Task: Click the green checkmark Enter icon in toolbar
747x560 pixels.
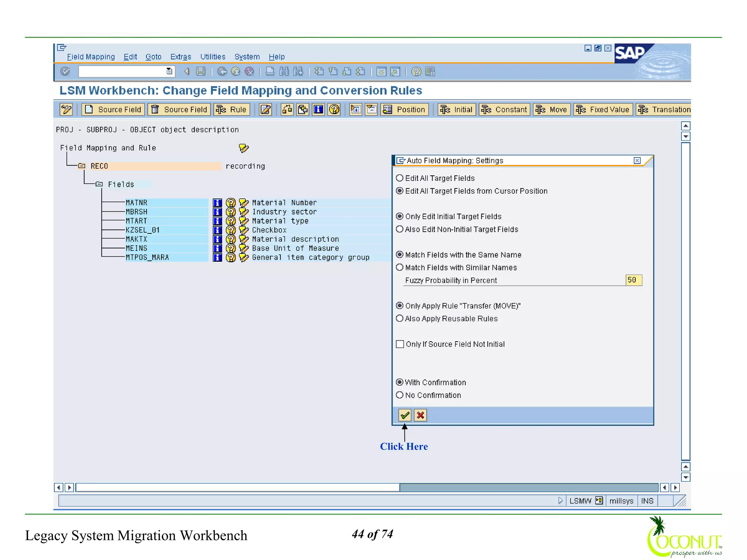Action: point(65,71)
